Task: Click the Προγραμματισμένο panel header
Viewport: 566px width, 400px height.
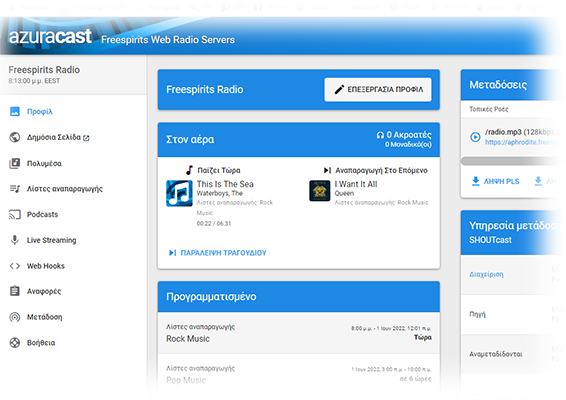Action: (299, 297)
